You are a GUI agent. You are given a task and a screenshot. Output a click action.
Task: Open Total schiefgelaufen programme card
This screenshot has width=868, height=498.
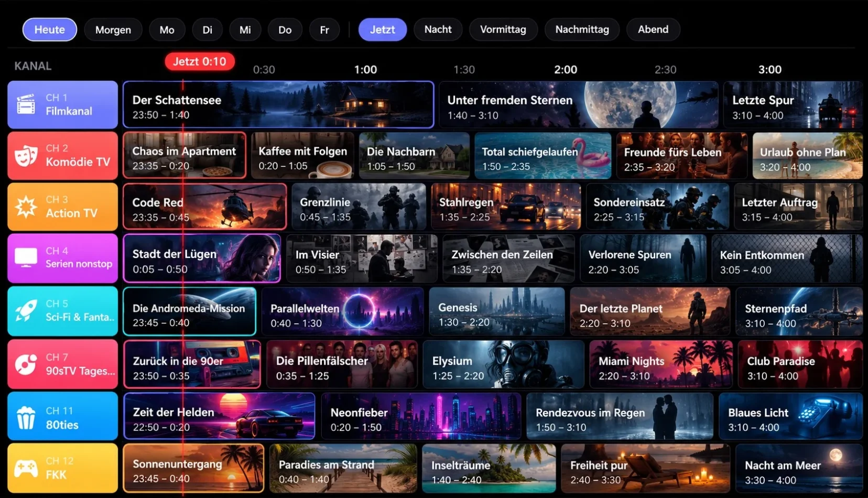point(543,156)
